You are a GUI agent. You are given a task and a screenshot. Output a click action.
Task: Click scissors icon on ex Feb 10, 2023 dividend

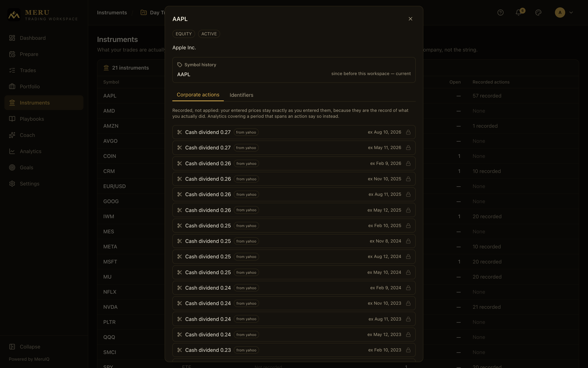[x=180, y=350]
